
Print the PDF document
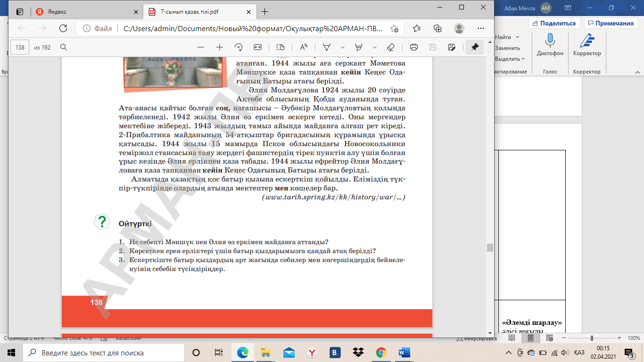tap(414, 47)
